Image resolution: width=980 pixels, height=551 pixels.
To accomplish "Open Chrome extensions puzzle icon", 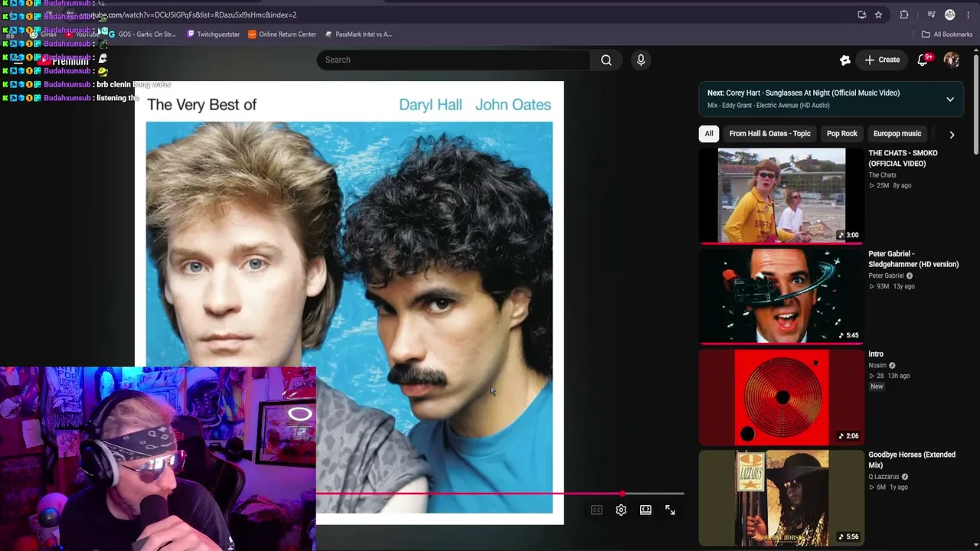I will [x=904, y=15].
